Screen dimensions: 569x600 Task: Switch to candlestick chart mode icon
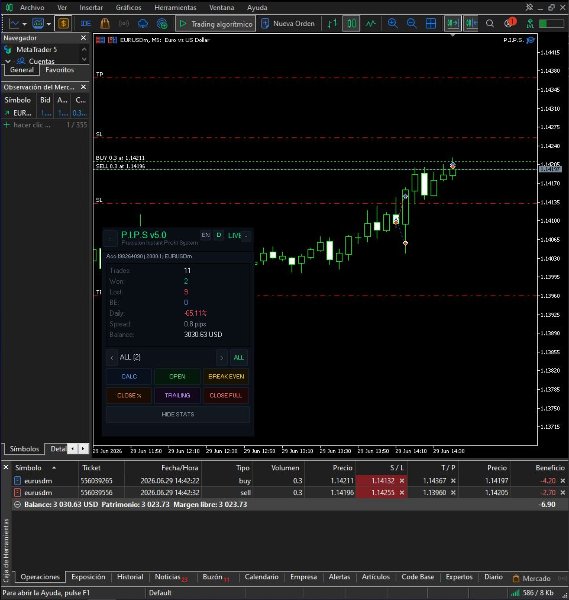point(351,24)
